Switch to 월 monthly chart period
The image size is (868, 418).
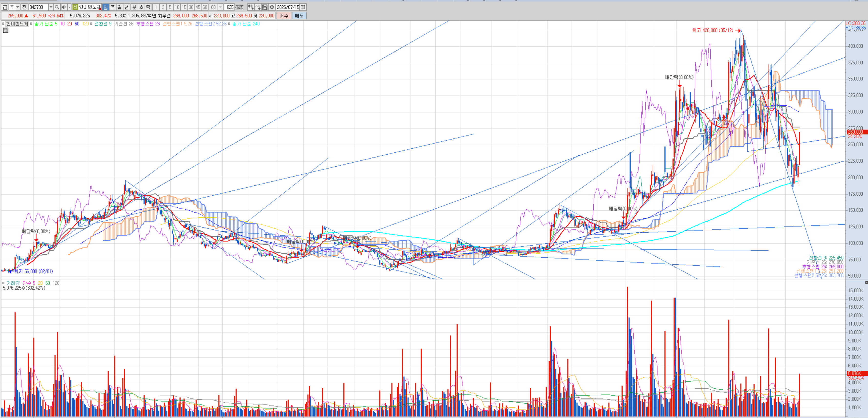click(x=120, y=7)
